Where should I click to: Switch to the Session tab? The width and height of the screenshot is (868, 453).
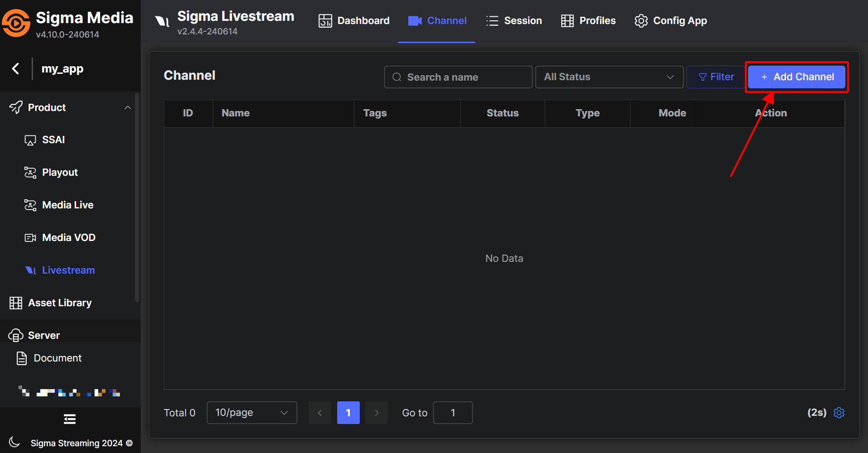tap(514, 21)
